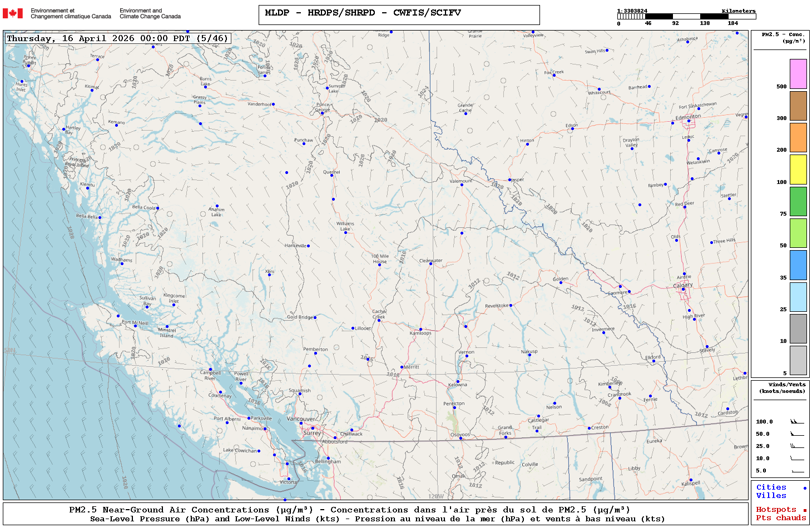Select the orange PM2.5 legend swatch
The image size is (812, 528).
pyautogui.click(x=798, y=137)
